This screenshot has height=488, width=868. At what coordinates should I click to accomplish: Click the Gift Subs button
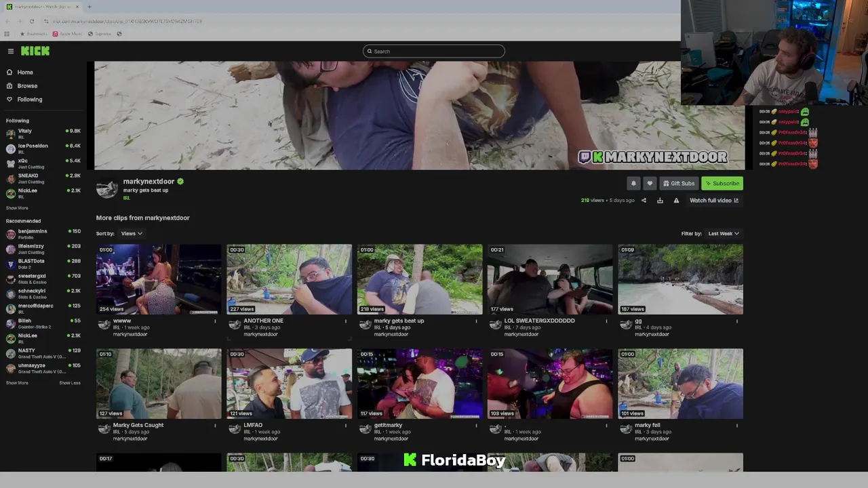pos(679,184)
